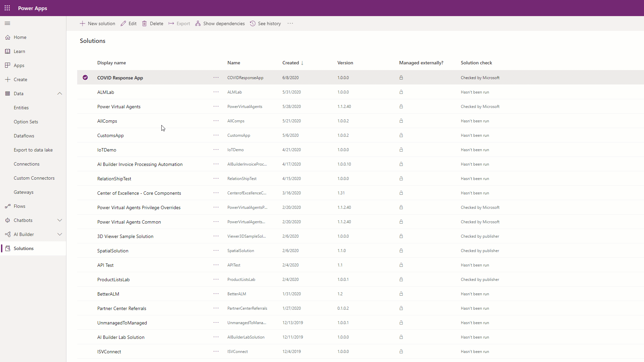644x362 pixels.
Task: Collapse the Data section chevron
Action: point(60,94)
